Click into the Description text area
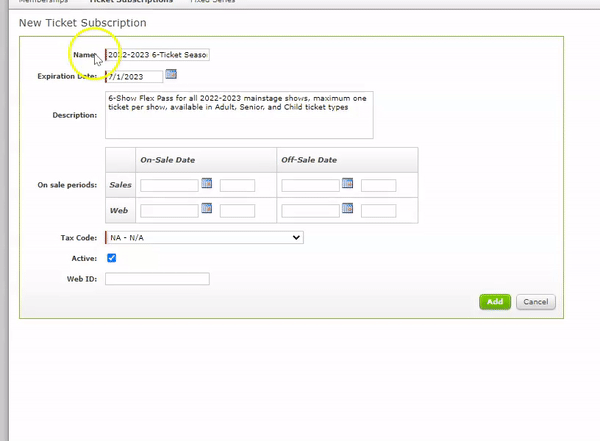 (x=239, y=115)
